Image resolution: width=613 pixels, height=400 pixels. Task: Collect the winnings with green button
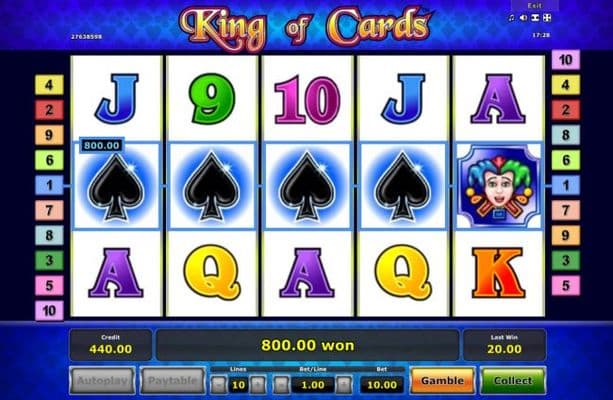(513, 380)
